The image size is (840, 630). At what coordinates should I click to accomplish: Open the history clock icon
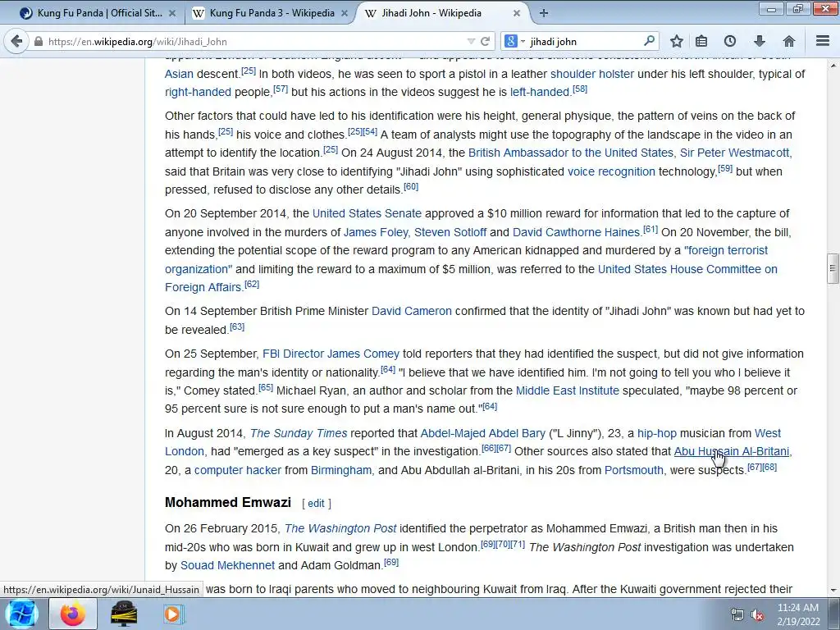point(729,41)
